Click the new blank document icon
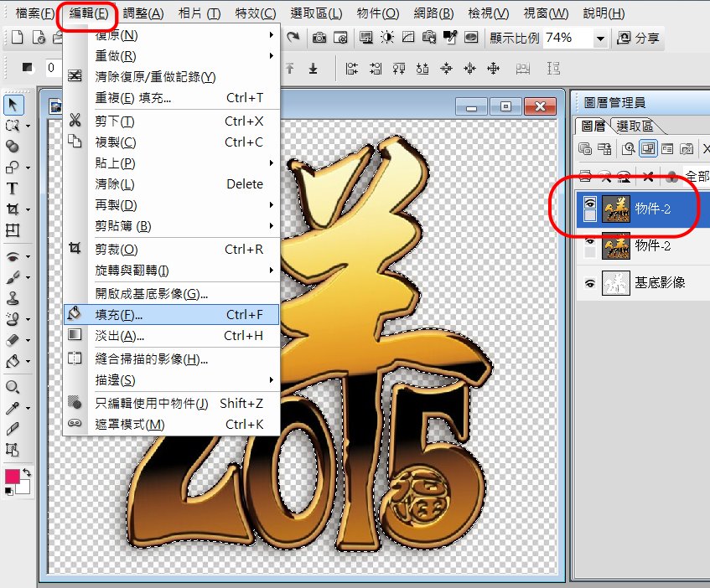Screen dimensions: 710x588 [x=17, y=37]
